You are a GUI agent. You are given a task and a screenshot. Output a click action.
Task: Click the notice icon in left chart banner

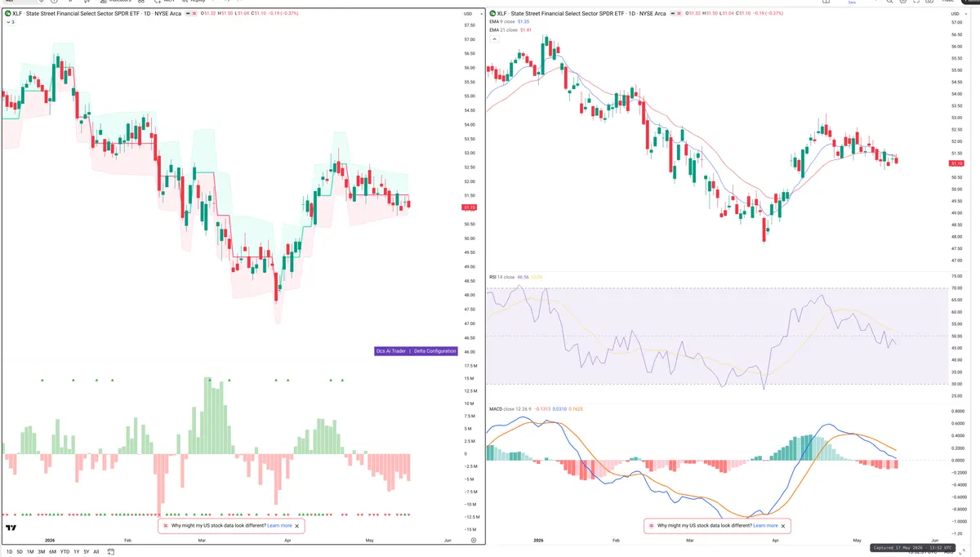click(166, 526)
